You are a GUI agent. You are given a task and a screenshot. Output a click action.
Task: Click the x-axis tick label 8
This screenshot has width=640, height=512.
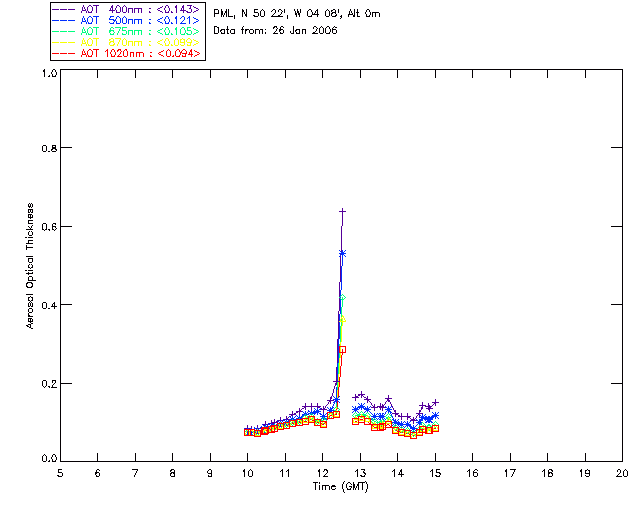point(173,473)
